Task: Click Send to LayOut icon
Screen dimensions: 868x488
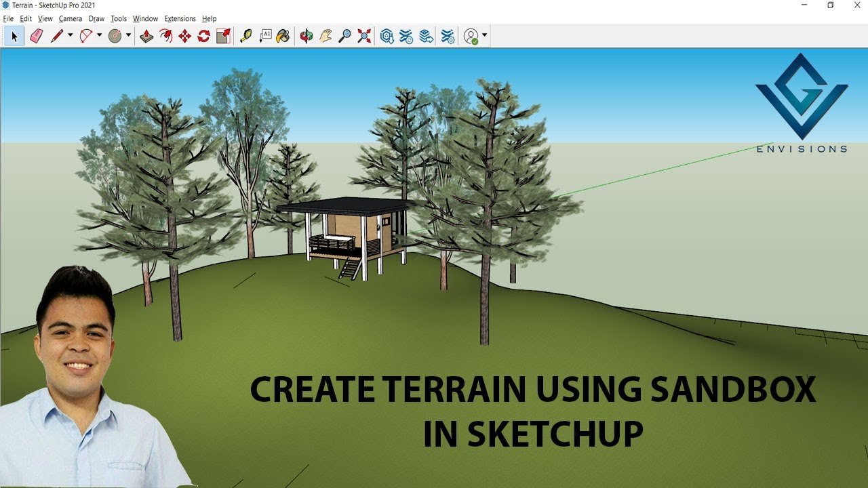Action: click(x=426, y=36)
